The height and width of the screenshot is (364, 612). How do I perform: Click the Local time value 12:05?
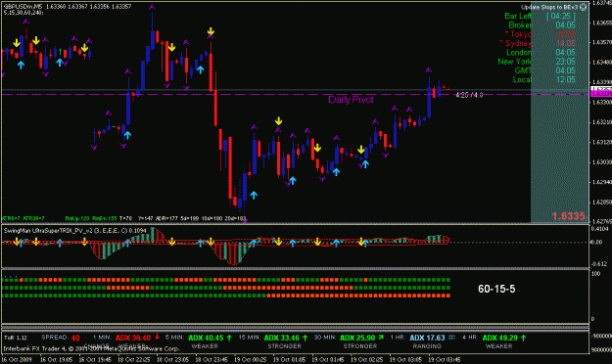[x=565, y=79]
